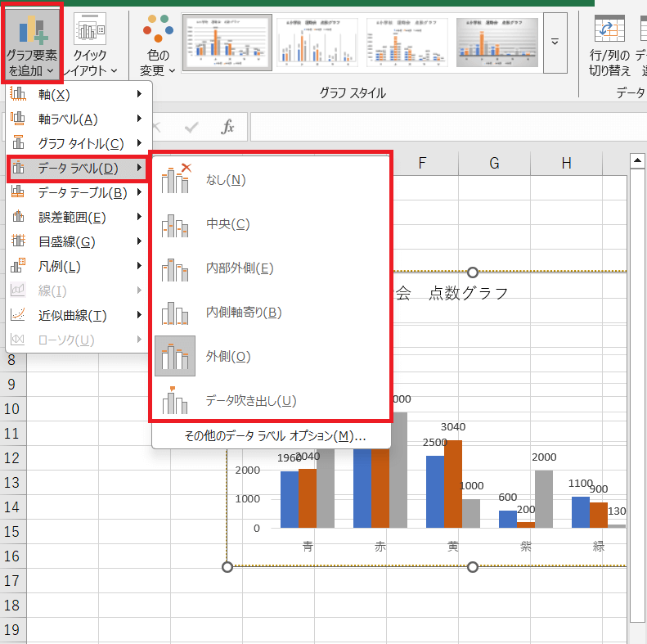Viewport: 647px width, 644px height.
Task: Click the 近似曲線 menu icon
Action: pyautogui.click(x=18, y=314)
